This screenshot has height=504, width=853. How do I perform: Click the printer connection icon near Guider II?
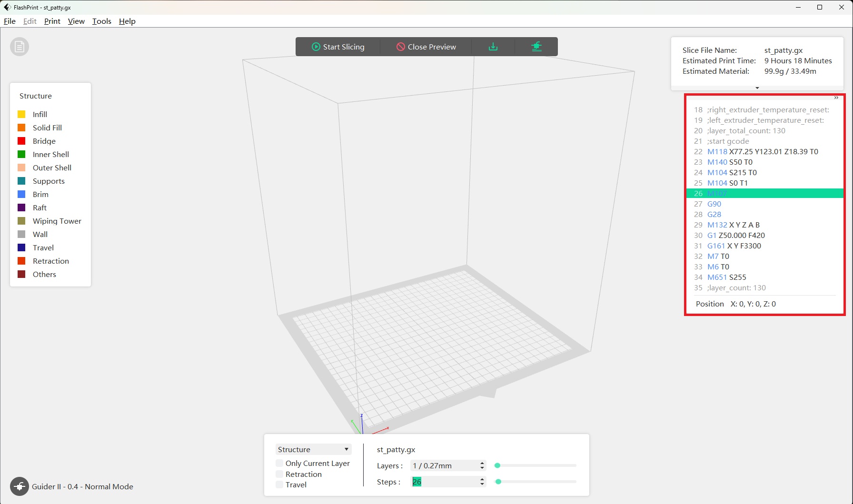tap(20, 486)
